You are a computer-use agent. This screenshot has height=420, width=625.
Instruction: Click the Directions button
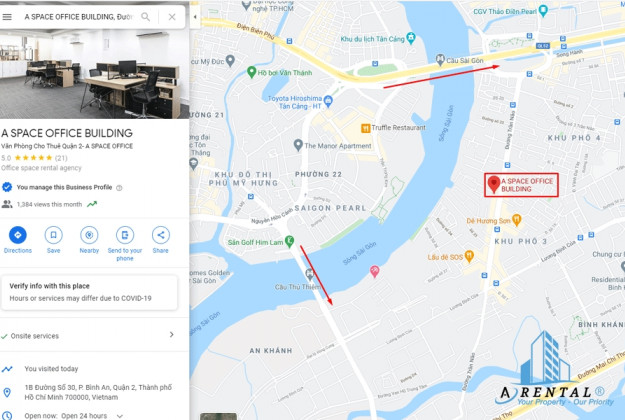coord(18,240)
